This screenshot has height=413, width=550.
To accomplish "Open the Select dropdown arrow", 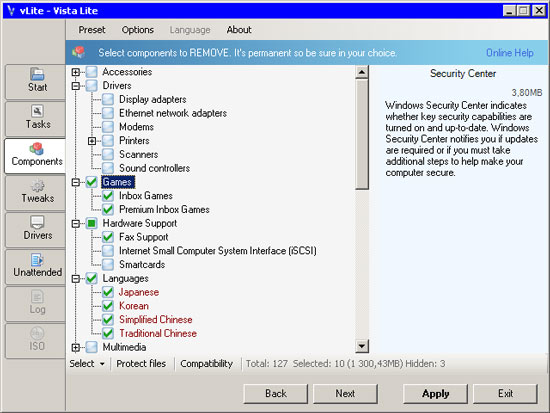I will tap(102, 364).
